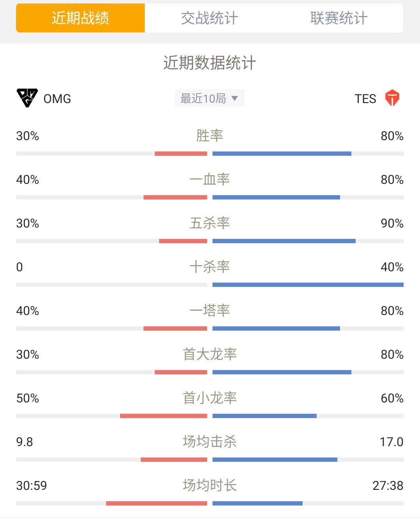Tap the 场均击杀 value 17.0
The image size is (420, 518).
[x=392, y=442]
